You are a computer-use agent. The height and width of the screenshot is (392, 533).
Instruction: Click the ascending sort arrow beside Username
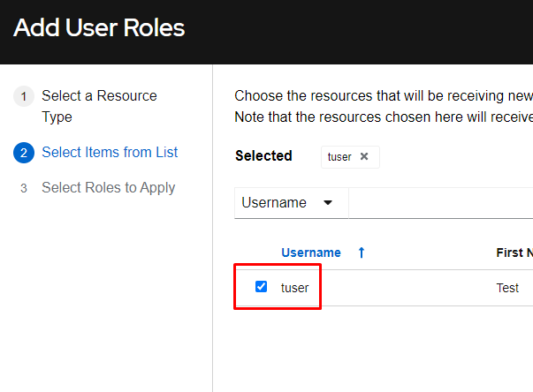361,253
